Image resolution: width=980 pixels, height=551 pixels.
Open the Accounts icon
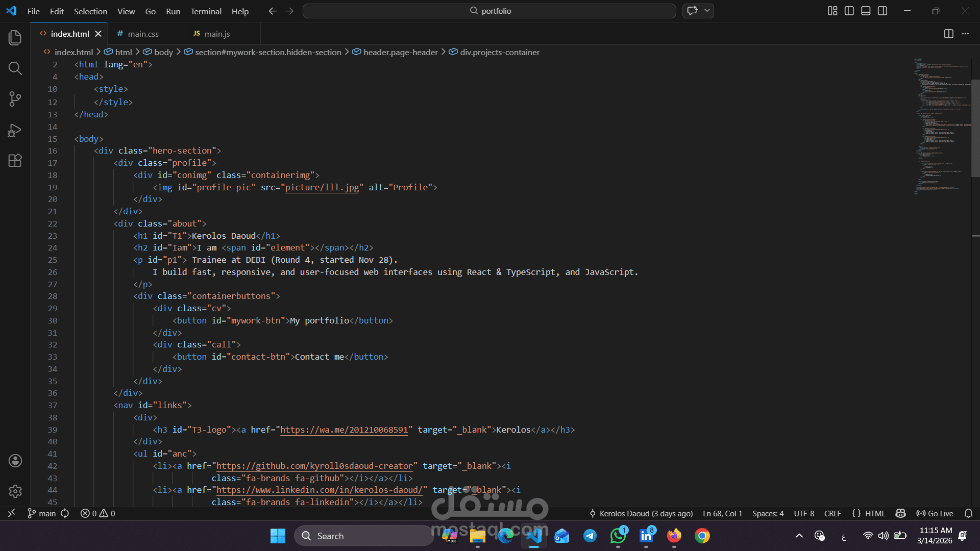(15, 461)
